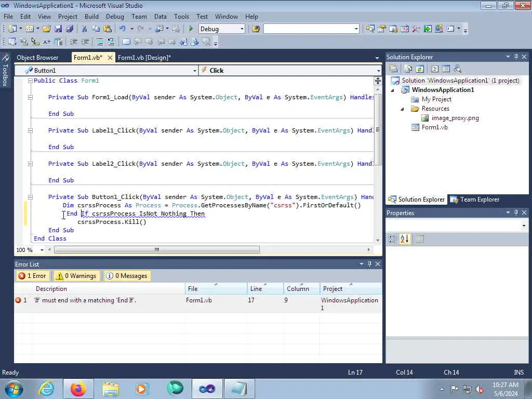
Task: Switch to the Form1.vb [Design]* tab
Action: coord(144,58)
